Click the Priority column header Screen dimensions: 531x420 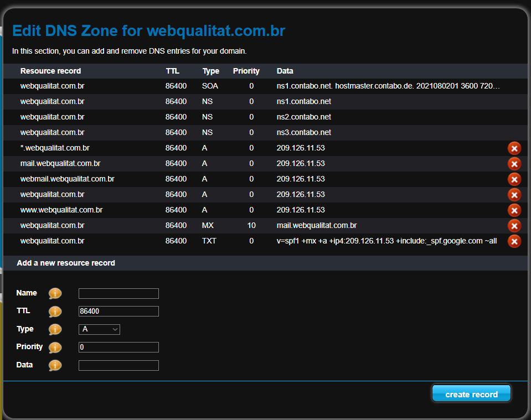246,71
